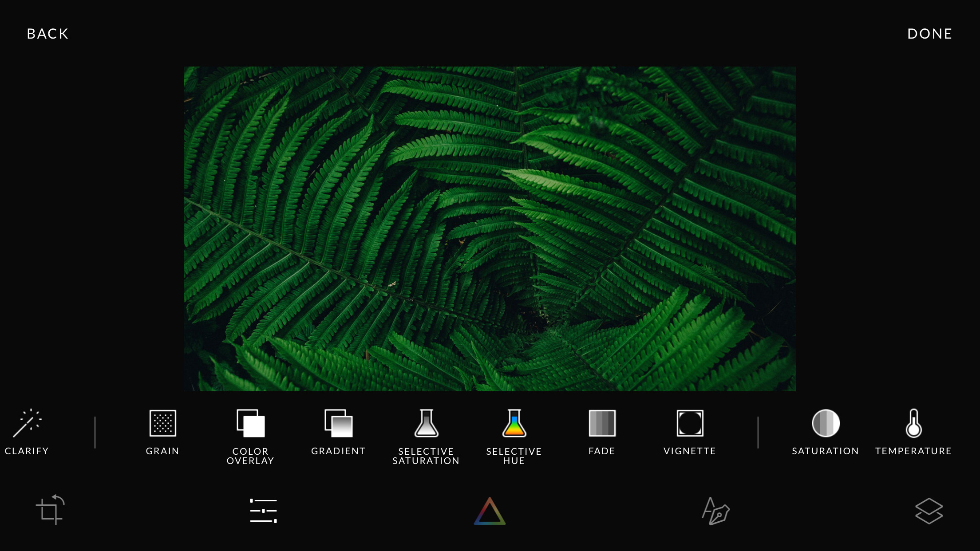Screen dimensions: 980x551
Task: Tap DONE to finish editing
Action: [930, 34]
